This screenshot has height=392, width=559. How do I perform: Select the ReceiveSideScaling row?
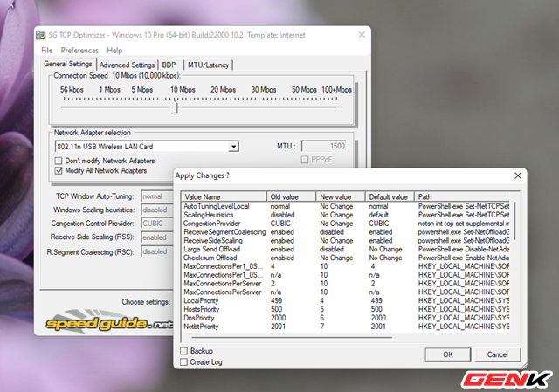click(x=346, y=241)
